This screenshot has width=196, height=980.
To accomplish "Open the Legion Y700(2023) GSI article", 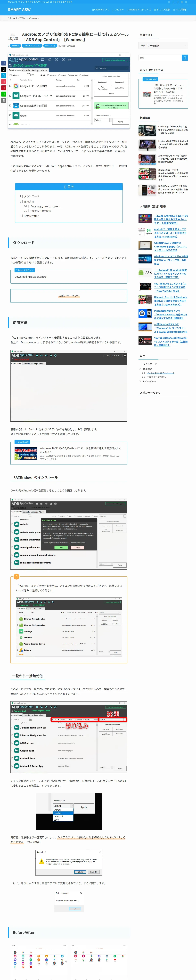I will pos(173,144).
